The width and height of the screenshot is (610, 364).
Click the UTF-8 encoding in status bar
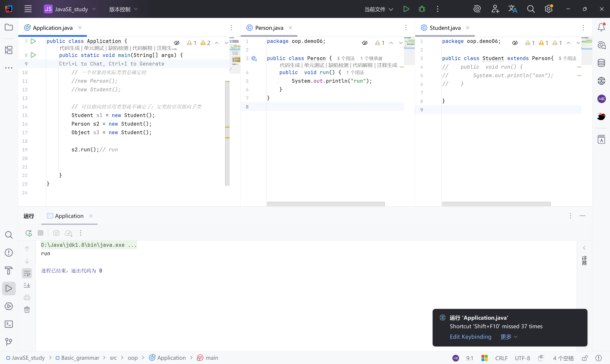pyautogui.click(x=522, y=358)
